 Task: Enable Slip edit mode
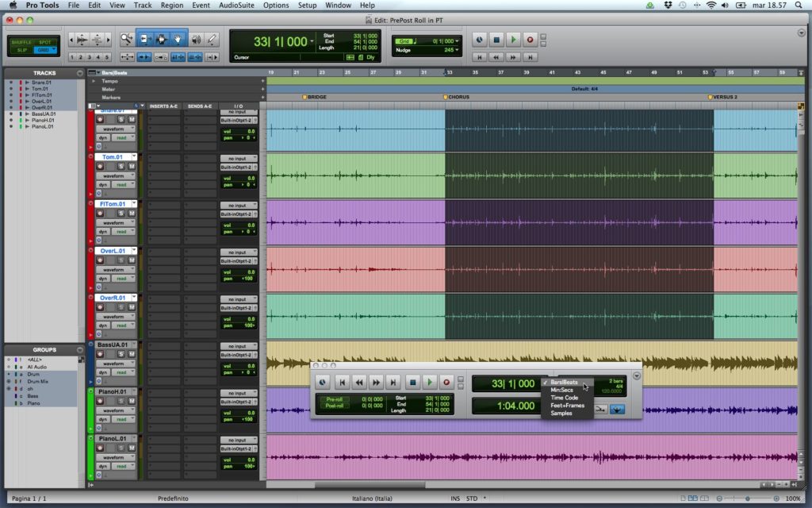coord(21,50)
